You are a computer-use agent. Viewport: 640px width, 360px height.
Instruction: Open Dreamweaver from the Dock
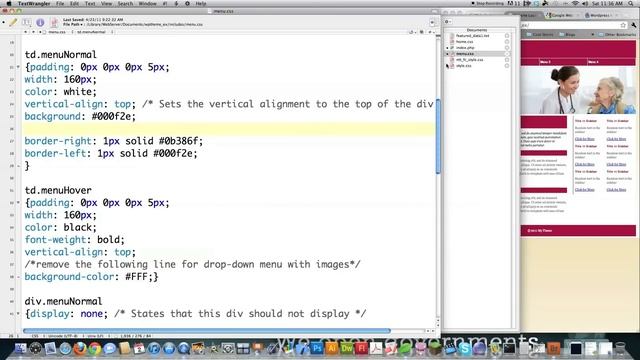347,349
